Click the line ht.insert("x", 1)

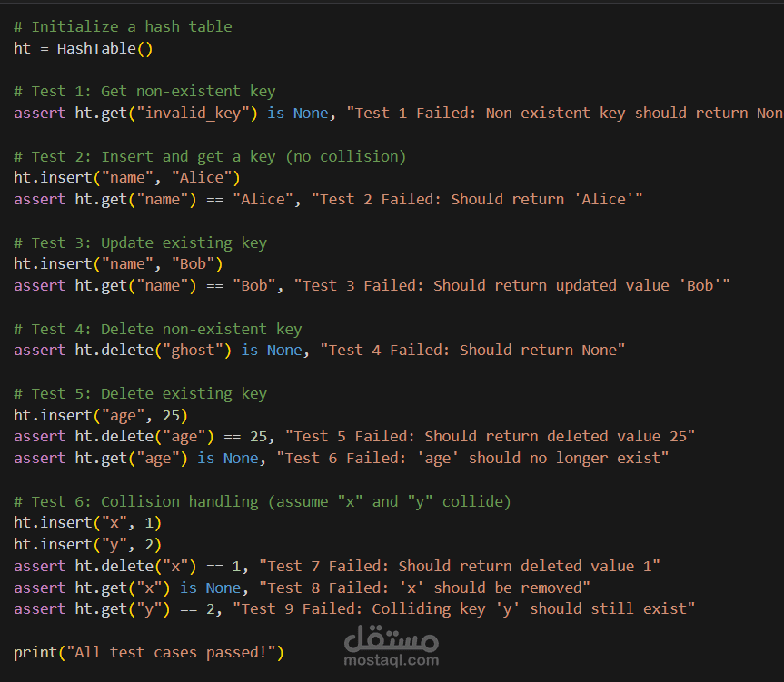[87, 523]
